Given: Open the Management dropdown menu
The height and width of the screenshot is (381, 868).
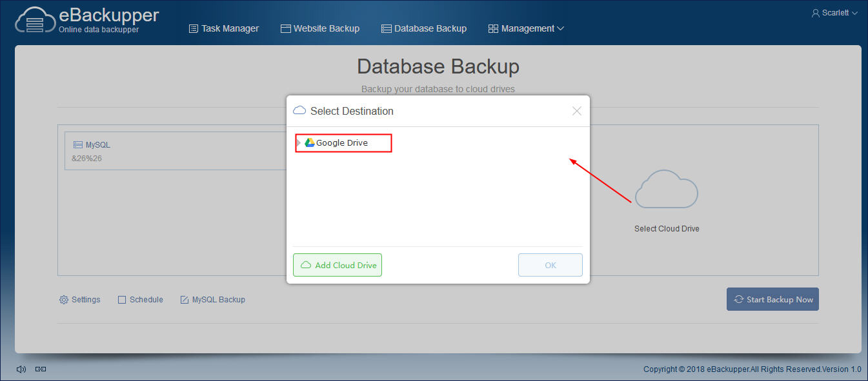Looking at the screenshot, I should [x=526, y=28].
